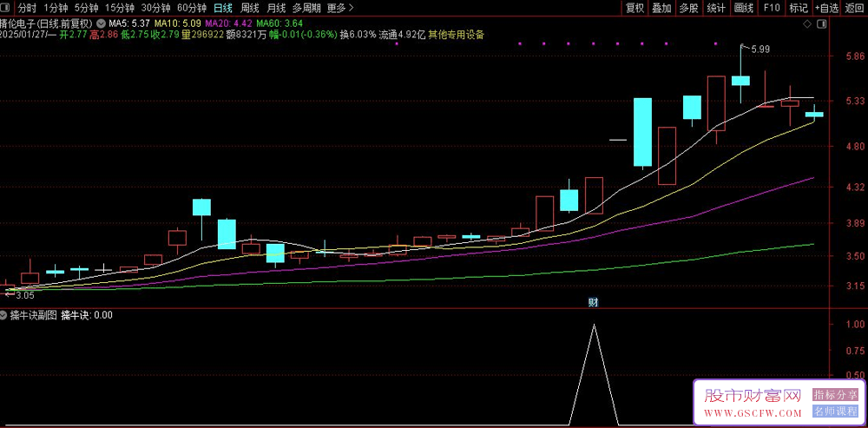868x428 pixels.
Task: Activate the 画线 drawing tool
Action: click(x=744, y=8)
